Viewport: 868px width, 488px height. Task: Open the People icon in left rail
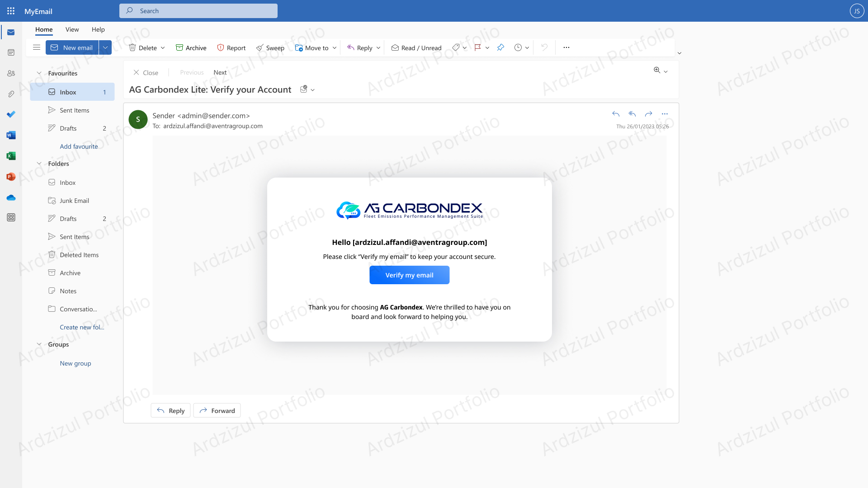11,73
